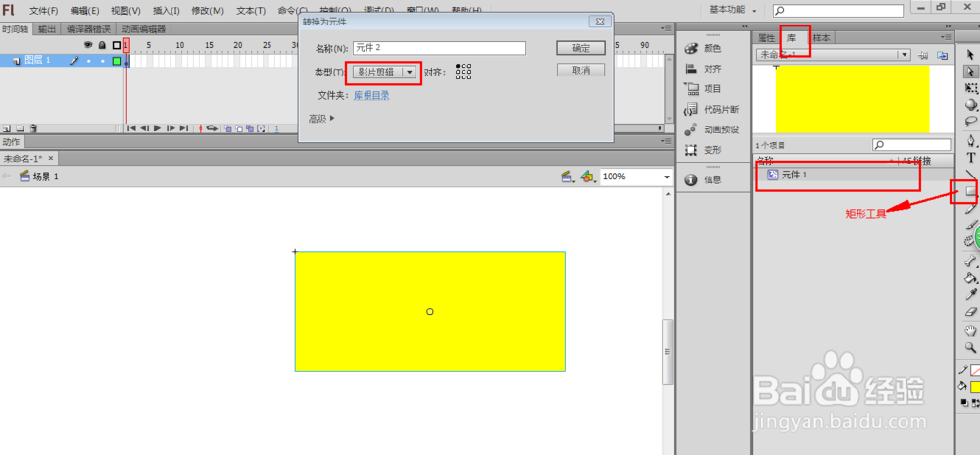980x455 pixels.
Task: Click the 名称 name input field
Action: (x=439, y=48)
